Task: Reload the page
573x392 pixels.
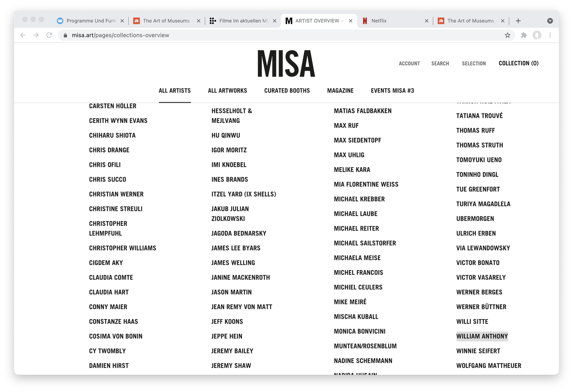Action: pos(49,35)
